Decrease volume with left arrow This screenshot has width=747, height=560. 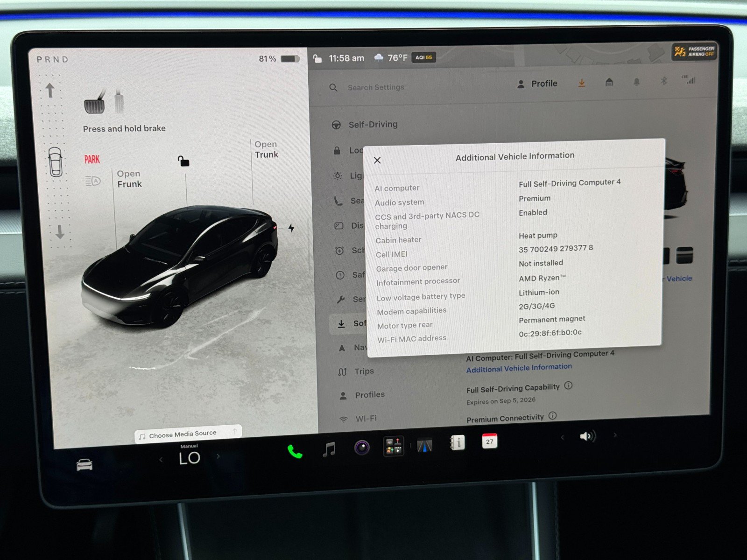pyautogui.click(x=562, y=437)
